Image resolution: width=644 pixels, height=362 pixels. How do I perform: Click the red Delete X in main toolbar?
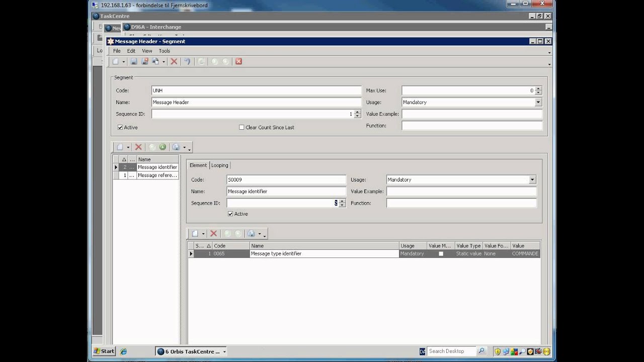(x=174, y=61)
